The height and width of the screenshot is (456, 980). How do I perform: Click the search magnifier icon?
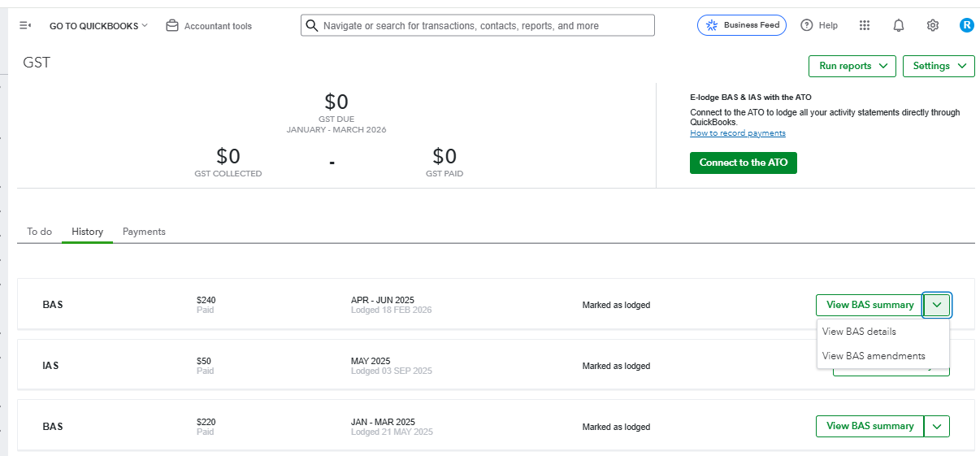click(x=311, y=26)
